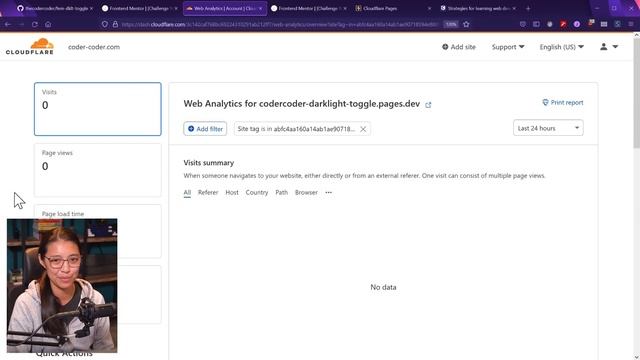Bookmark this page with the star icon
This screenshot has width=640, height=360.
466,24
